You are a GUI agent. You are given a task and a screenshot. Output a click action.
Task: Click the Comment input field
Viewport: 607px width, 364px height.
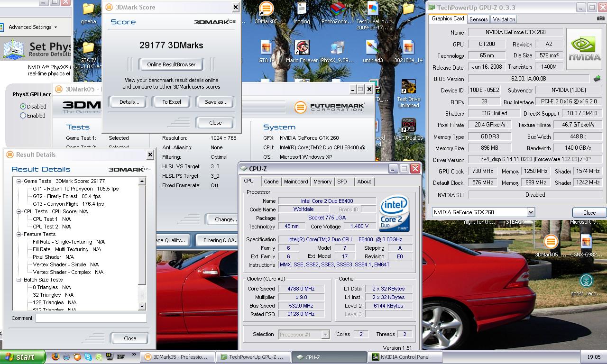point(91,318)
